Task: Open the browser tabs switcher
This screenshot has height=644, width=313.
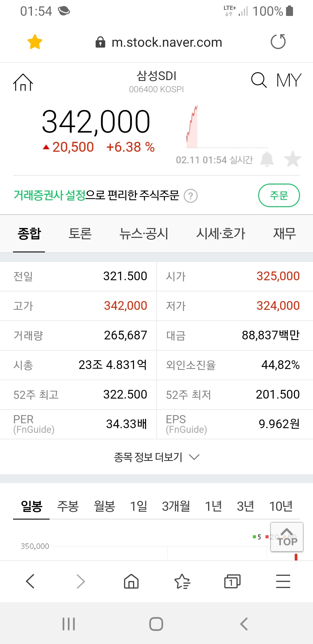Action: click(232, 581)
